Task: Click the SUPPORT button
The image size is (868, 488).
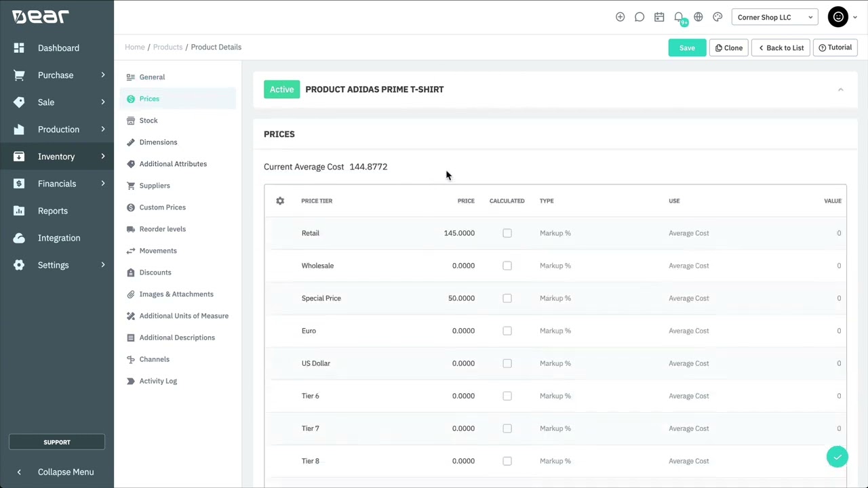Action: (x=57, y=442)
